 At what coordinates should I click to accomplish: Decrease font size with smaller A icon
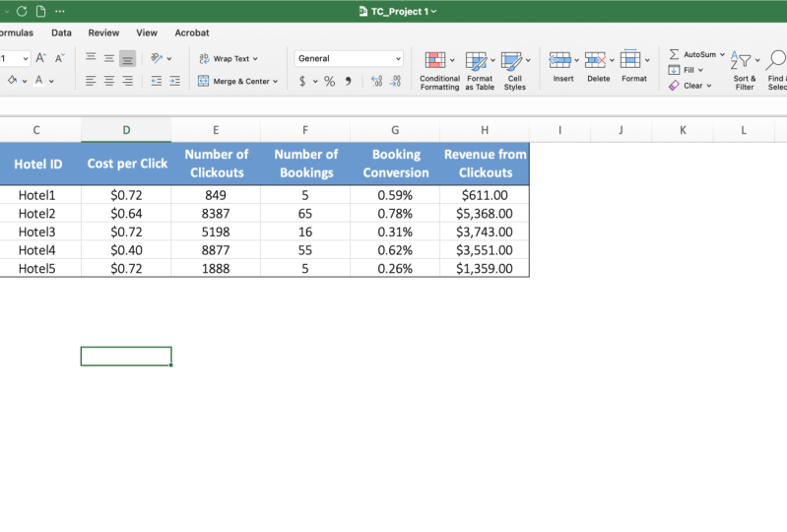coord(60,58)
